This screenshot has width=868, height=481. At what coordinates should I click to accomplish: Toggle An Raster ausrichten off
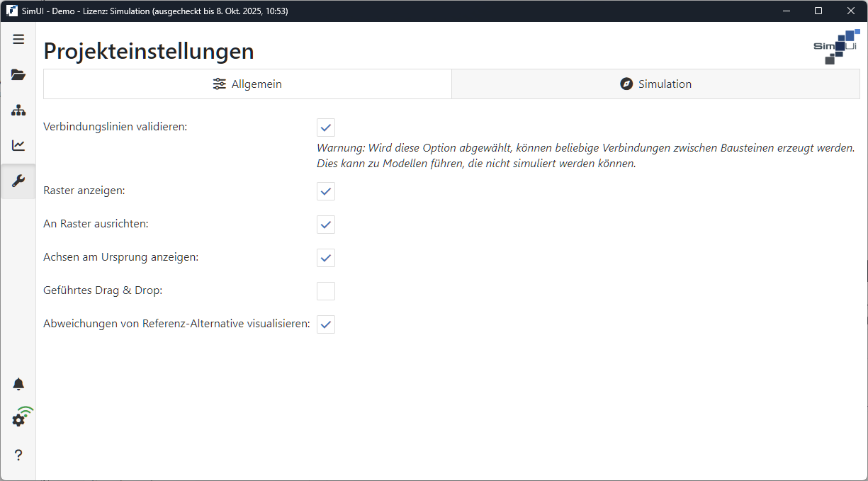[325, 225]
